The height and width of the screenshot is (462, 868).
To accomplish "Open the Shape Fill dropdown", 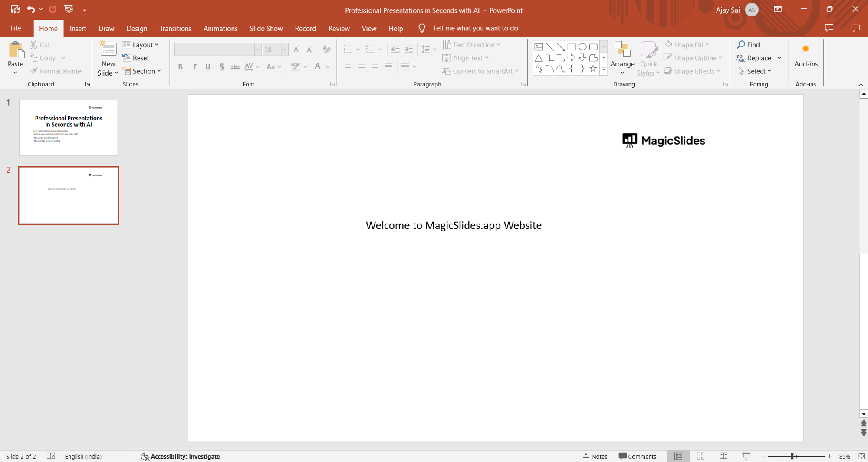I will (687, 45).
